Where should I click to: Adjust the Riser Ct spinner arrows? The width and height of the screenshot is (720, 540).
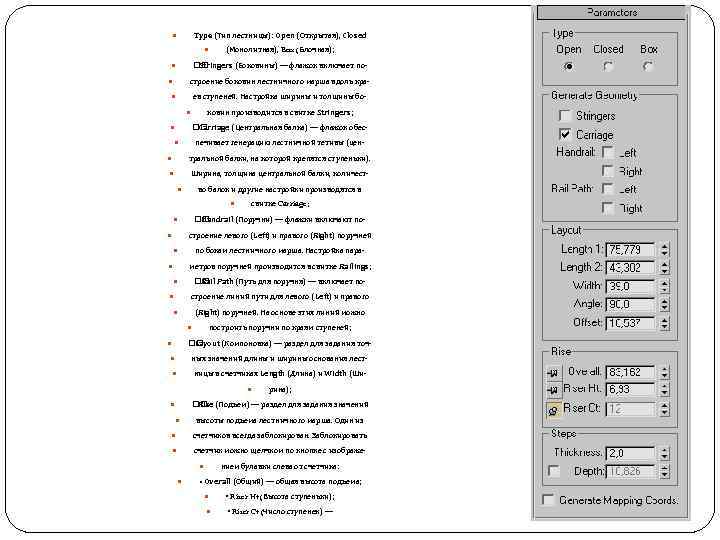click(x=664, y=409)
